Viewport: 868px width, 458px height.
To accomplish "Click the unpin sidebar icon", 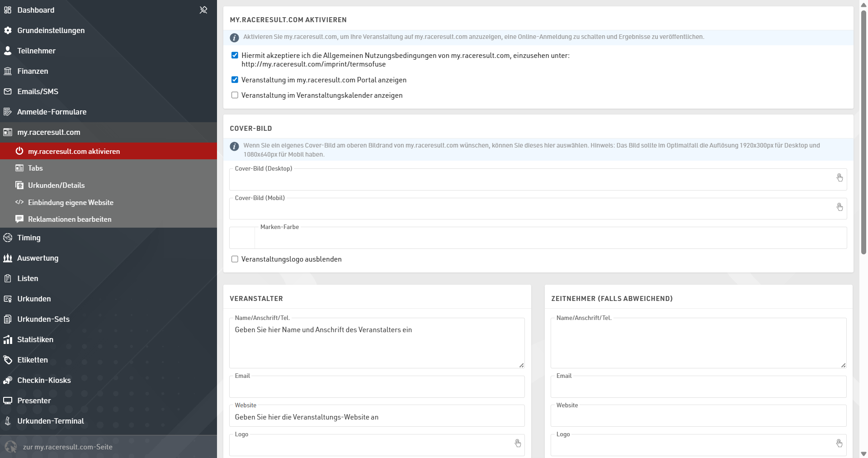I will (203, 10).
